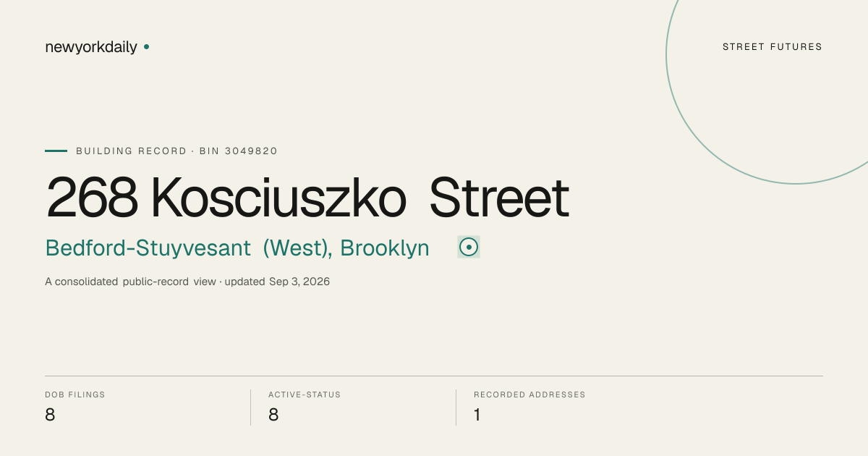Screen dimensions: 868x456
Task: Click the word Brooklyn in the subtitle
Action: click(x=385, y=248)
